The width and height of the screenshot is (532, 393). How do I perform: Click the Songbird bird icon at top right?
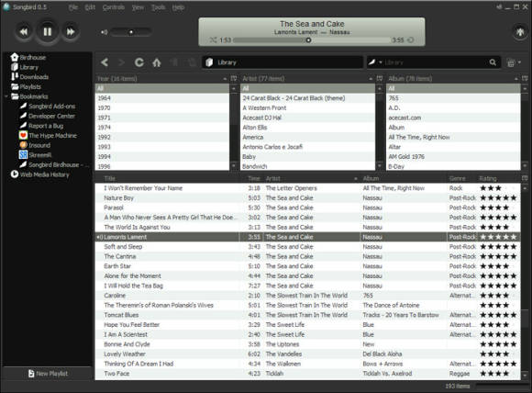coord(519,32)
